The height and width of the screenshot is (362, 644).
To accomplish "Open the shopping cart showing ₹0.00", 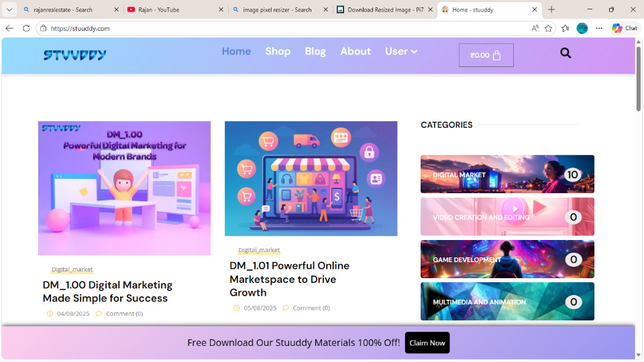I will pyautogui.click(x=486, y=56).
